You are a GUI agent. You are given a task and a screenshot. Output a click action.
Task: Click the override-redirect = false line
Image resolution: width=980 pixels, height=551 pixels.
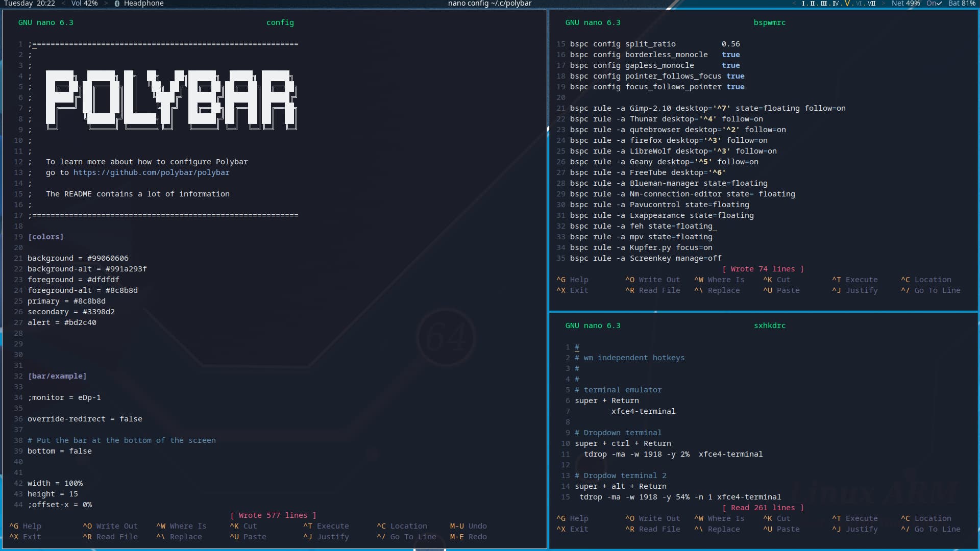[x=85, y=419]
